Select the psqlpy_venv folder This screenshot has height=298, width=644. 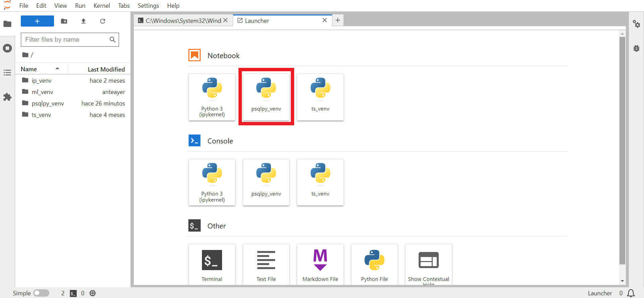tap(73, 103)
